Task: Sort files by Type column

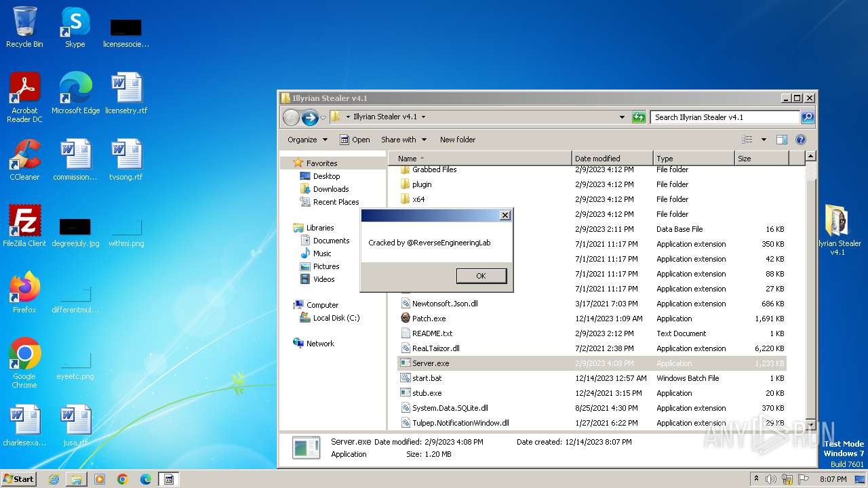Action: [x=694, y=158]
